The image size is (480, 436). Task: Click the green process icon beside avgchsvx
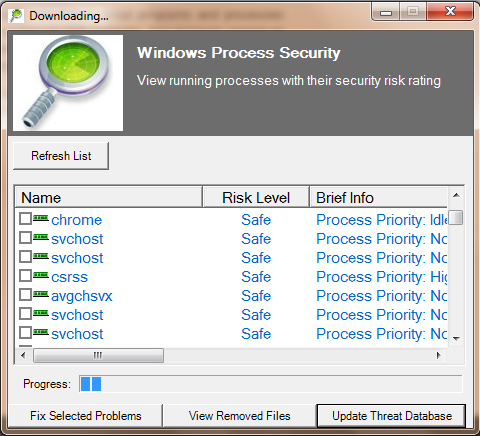[x=41, y=294]
